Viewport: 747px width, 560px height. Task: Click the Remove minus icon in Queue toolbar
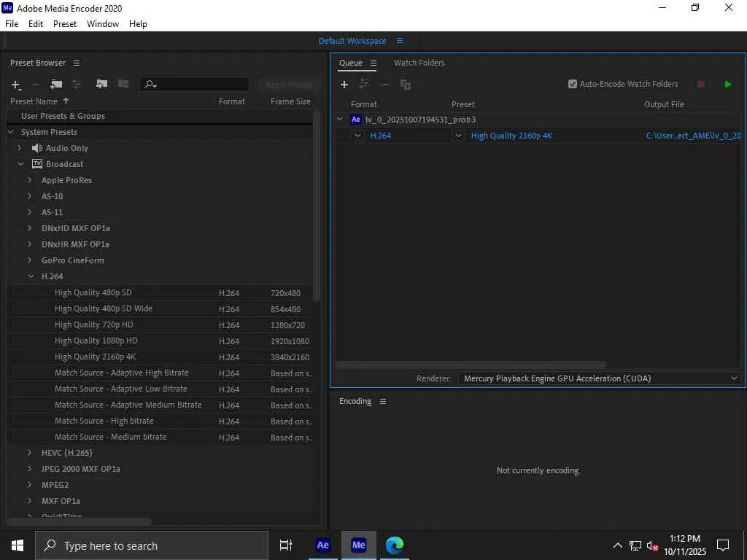[385, 85]
